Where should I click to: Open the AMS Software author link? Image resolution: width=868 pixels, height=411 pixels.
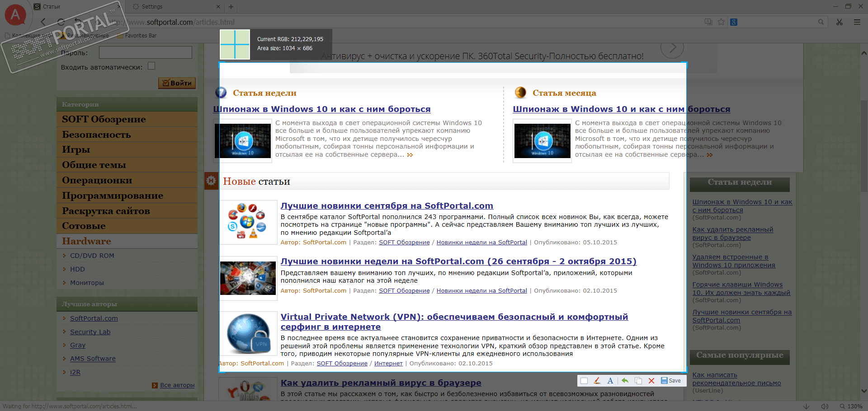(93, 359)
